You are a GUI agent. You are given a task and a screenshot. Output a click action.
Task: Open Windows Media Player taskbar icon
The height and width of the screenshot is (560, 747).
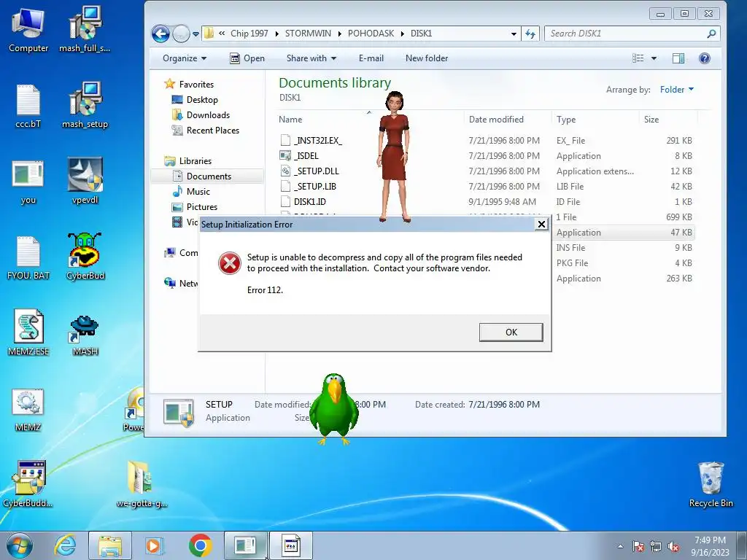click(x=155, y=545)
